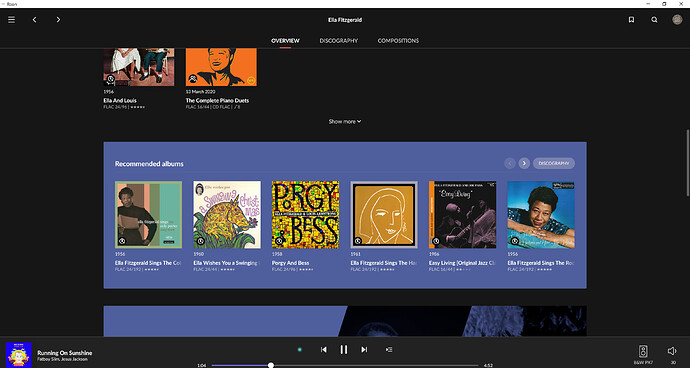Go back using the left arrow

click(35, 20)
